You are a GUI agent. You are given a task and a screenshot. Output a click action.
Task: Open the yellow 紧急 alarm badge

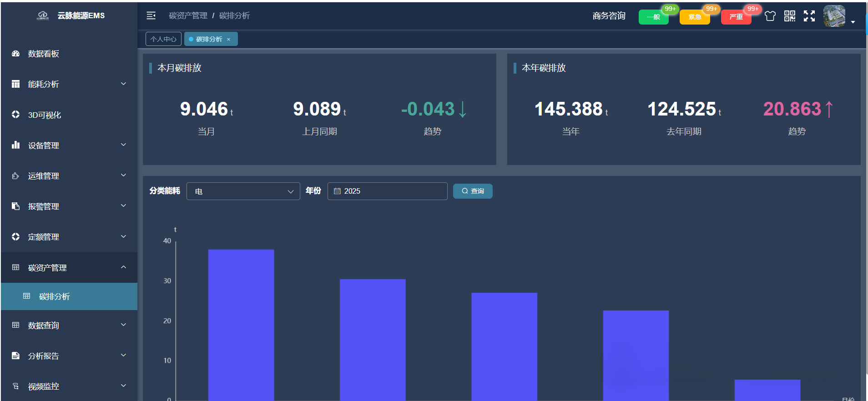(694, 17)
